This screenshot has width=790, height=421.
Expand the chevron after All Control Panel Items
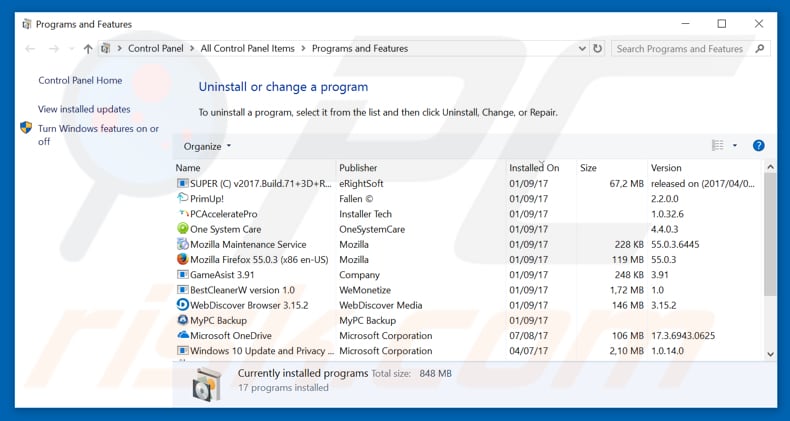(x=303, y=48)
